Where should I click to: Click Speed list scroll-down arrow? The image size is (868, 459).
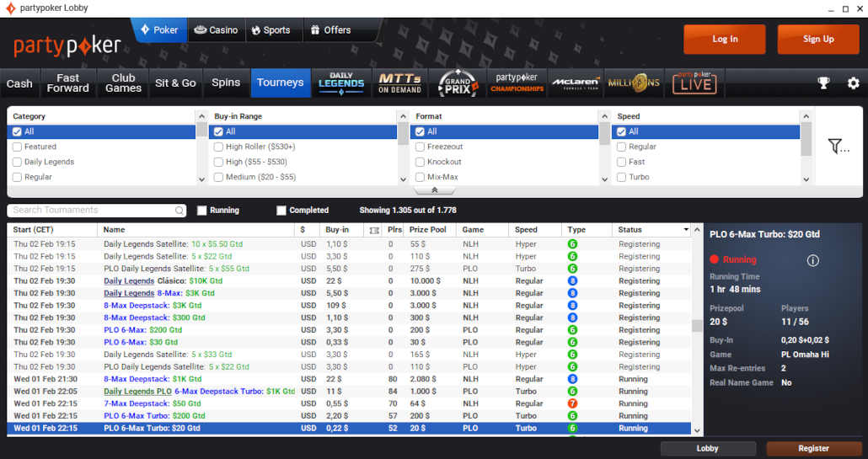806,179
